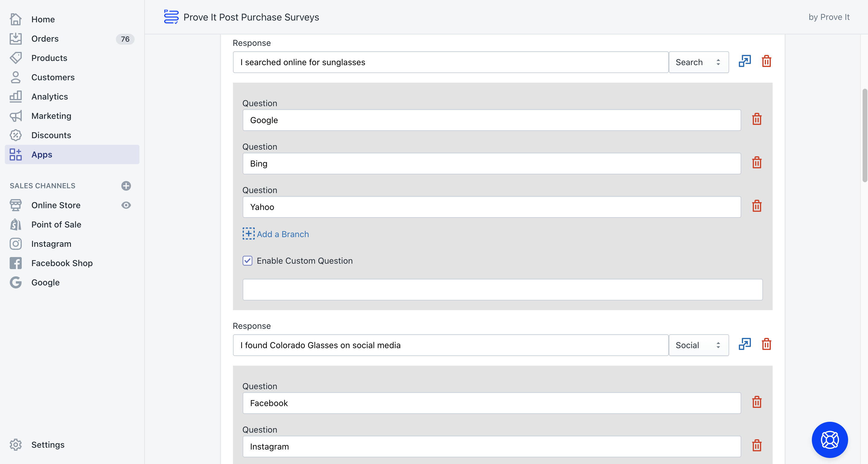
Task: Open Orders in the sidebar
Action: pos(45,39)
